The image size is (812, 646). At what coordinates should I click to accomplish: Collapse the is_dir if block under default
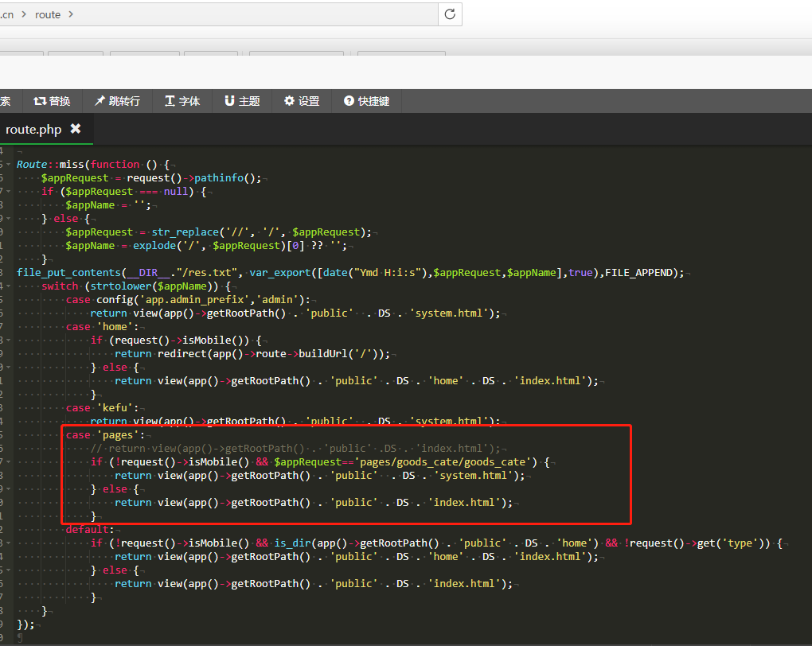click(8, 543)
